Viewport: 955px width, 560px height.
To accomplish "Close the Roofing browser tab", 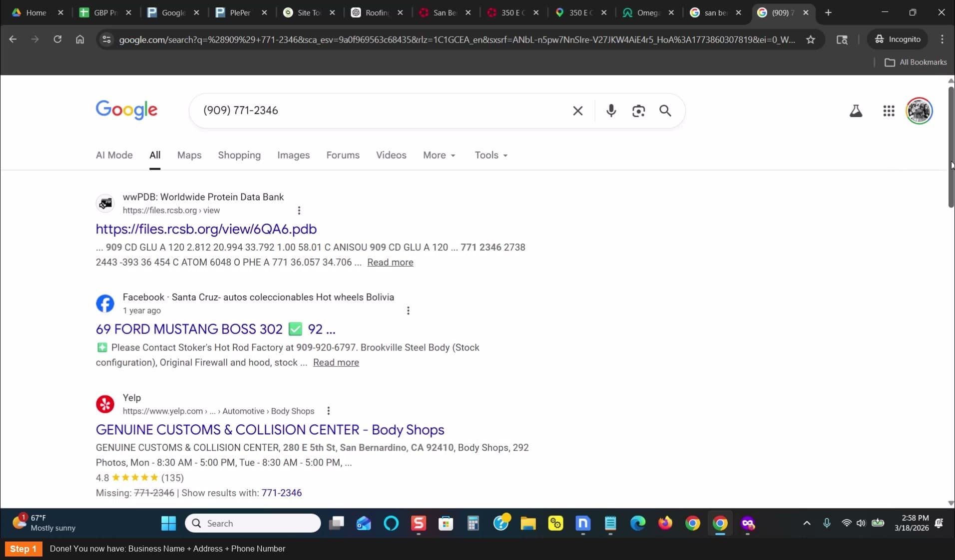I will [x=400, y=12].
